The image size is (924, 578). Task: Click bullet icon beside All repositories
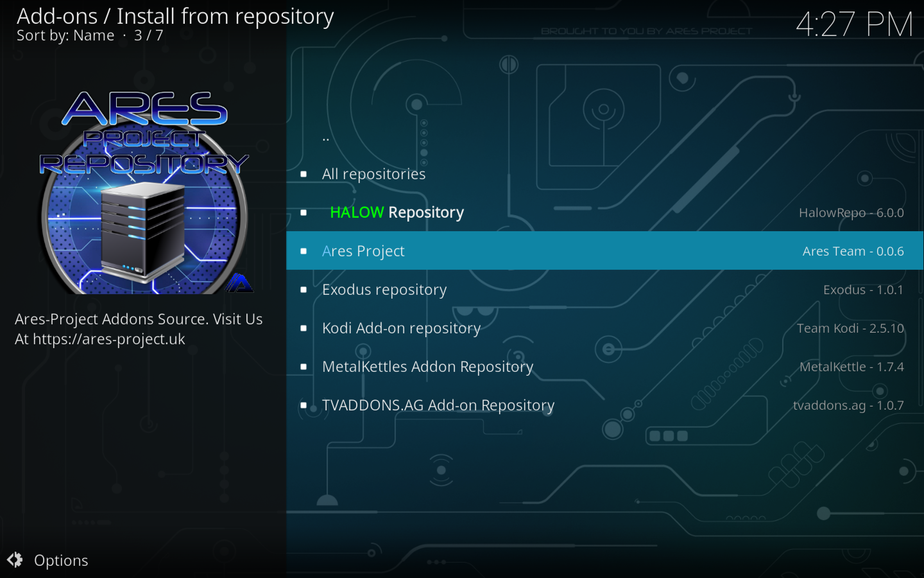[x=304, y=174]
